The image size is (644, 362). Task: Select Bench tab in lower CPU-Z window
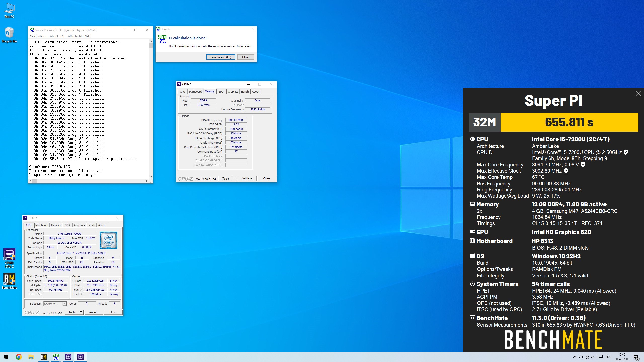[91, 225]
